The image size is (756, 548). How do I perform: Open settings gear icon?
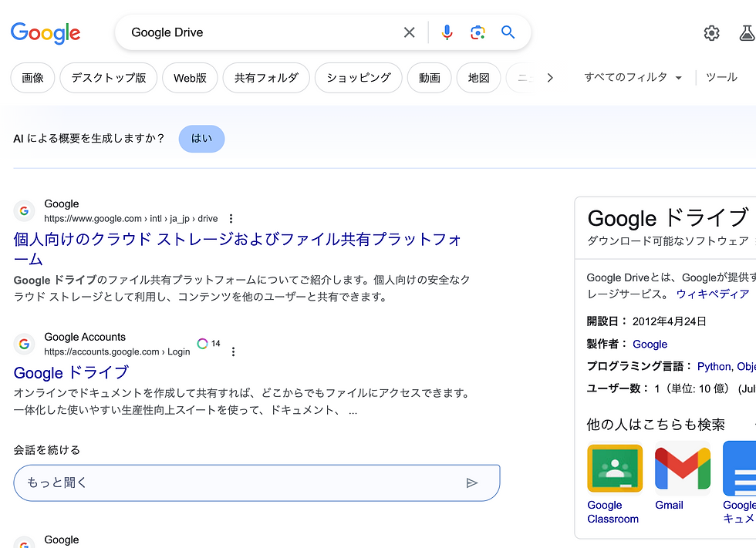tap(711, 32)
